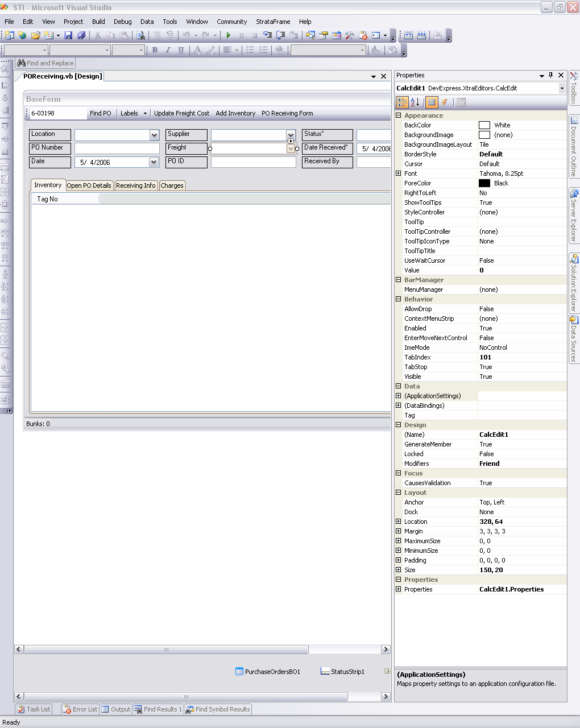
Task: Switch to the Receiving Info tab
Action: (x=135, y=185)
